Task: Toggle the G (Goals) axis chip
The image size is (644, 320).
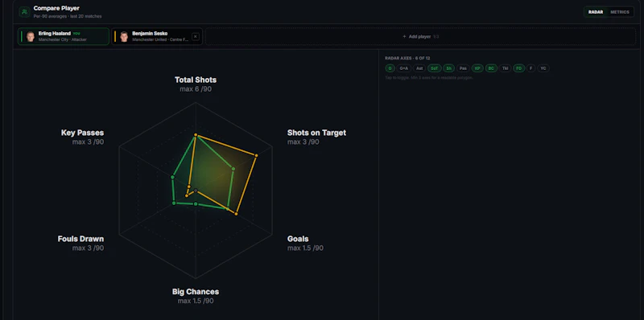Action: [390, 68]
